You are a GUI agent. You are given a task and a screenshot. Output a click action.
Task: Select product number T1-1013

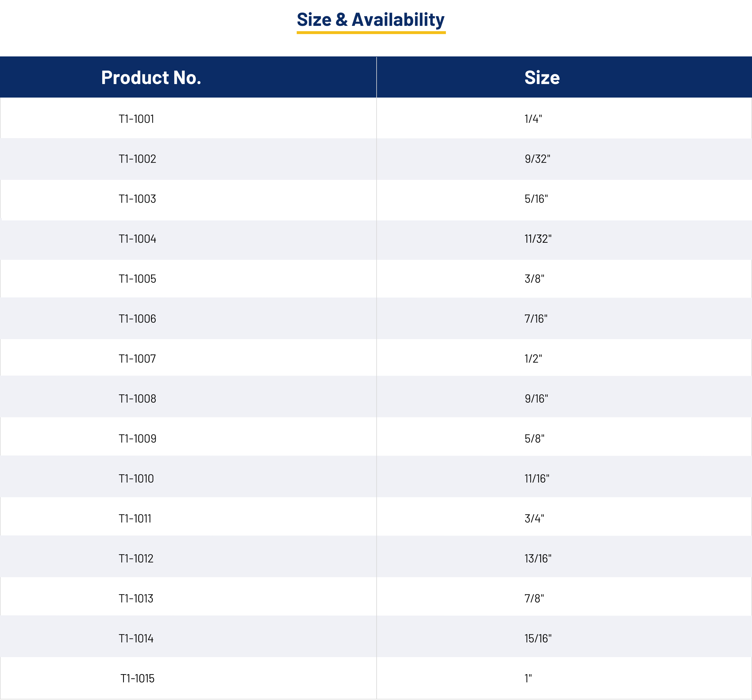coord(136,599)
